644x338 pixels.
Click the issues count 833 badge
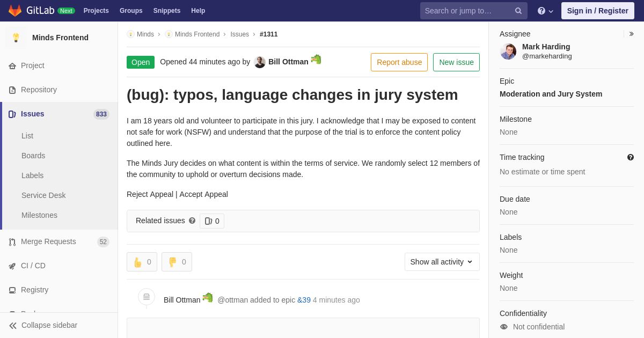(x=101, y=114)
